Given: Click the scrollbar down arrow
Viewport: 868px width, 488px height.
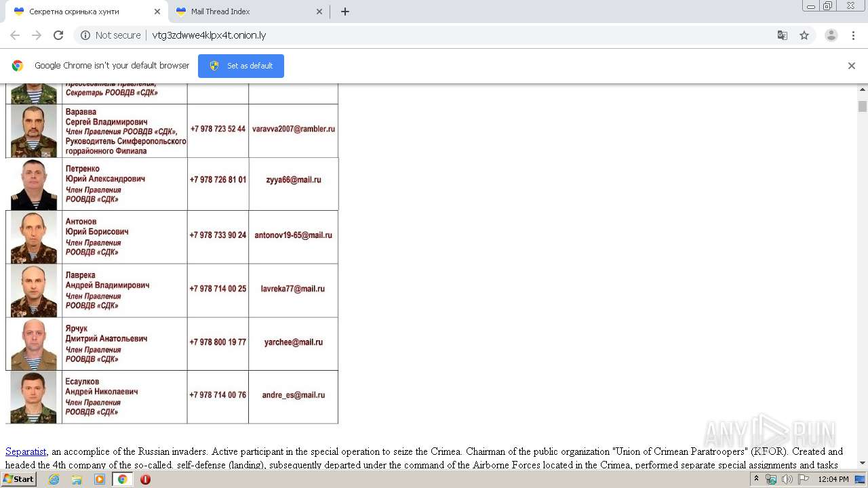Looking at the screenshot, I should point(863,463).
